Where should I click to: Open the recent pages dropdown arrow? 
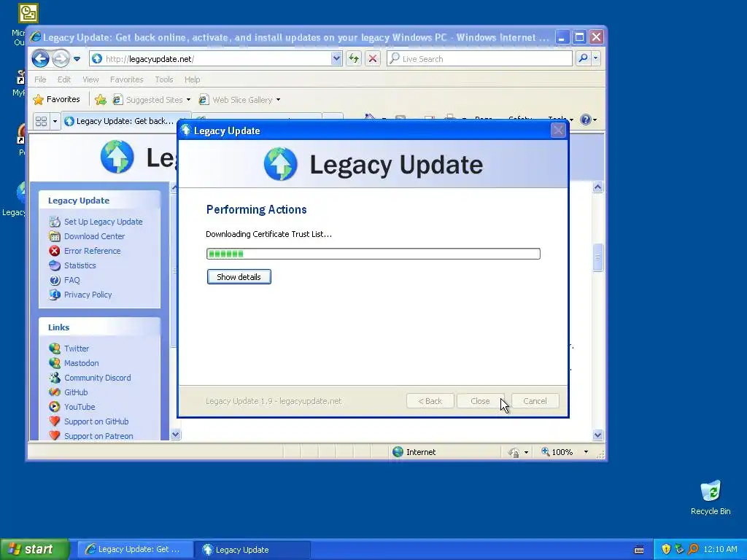(x=77, y=59)
